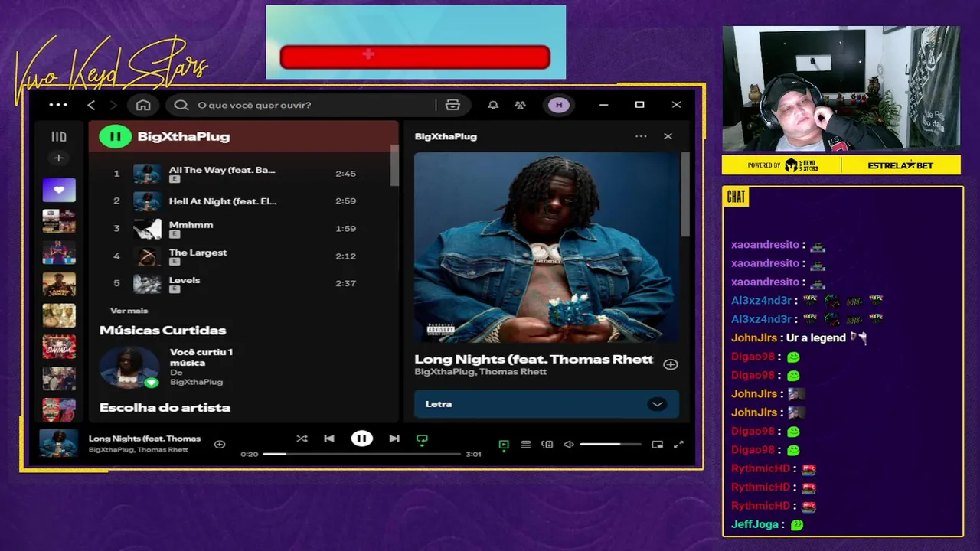Open the playback queue
Viewport: 980px width, 551px height.
pyautogui.click(x=526, y=445)
